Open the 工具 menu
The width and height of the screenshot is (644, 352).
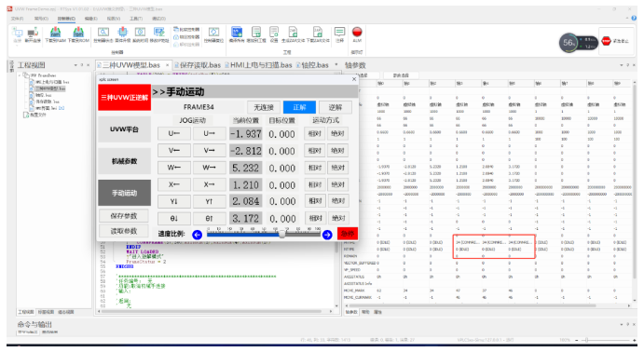[x=136, y=19]
